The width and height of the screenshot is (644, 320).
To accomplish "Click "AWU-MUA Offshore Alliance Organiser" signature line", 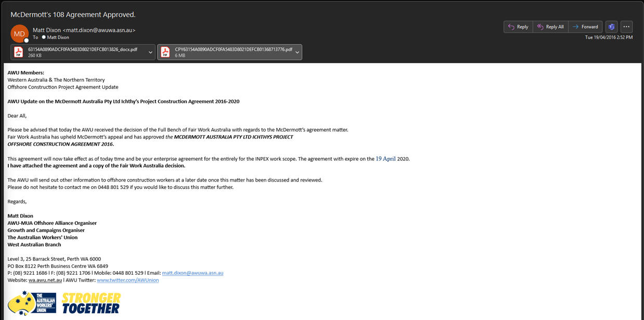I will [x=52, y=223].
